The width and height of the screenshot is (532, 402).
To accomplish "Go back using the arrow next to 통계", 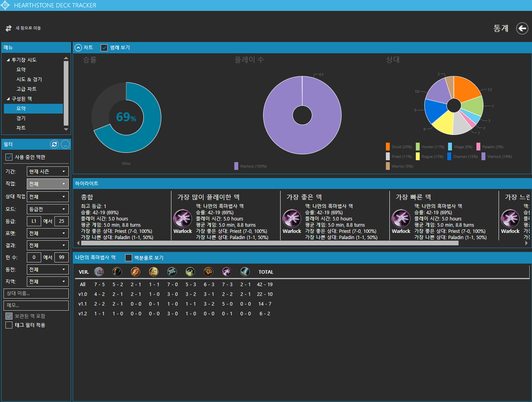I will 522,28.
